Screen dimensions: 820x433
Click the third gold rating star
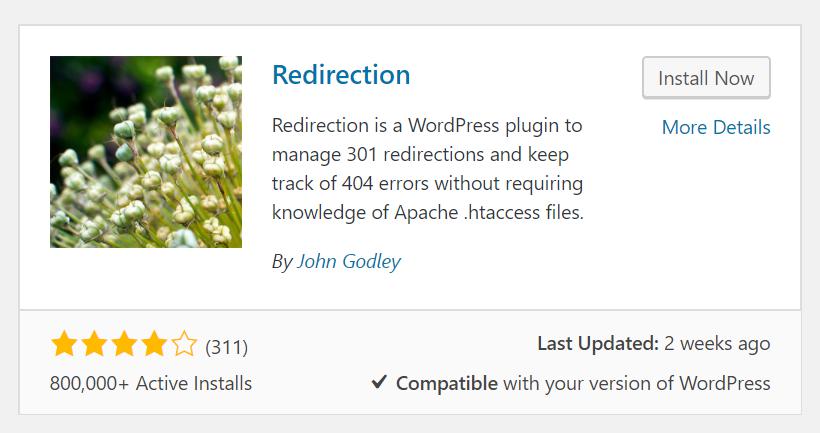[124, 344]
